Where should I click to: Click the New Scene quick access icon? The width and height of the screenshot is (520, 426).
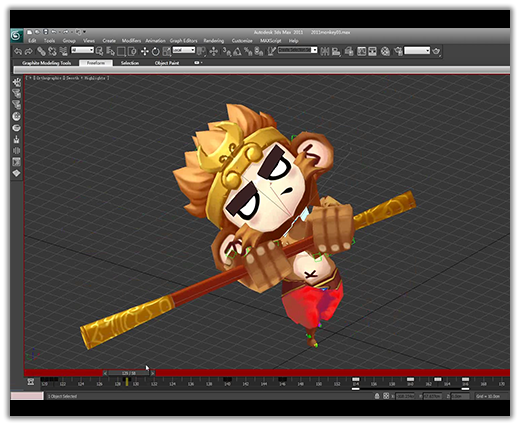29,32
